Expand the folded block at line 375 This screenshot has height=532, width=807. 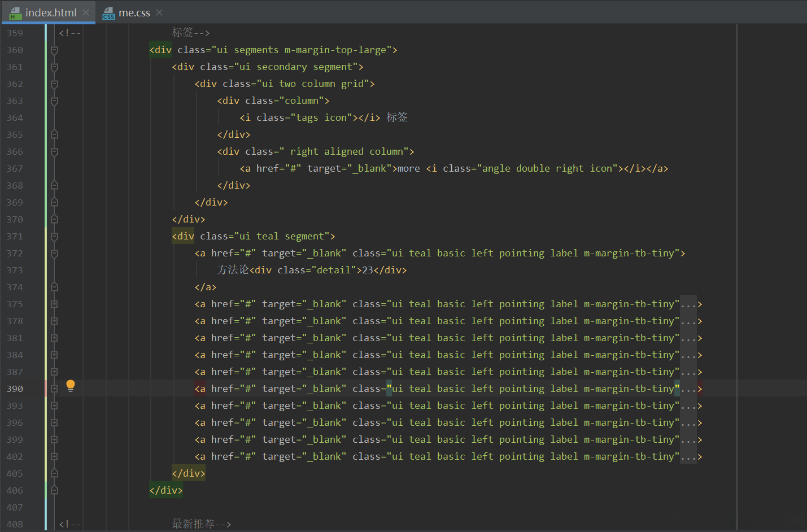(x=54, y=304)
